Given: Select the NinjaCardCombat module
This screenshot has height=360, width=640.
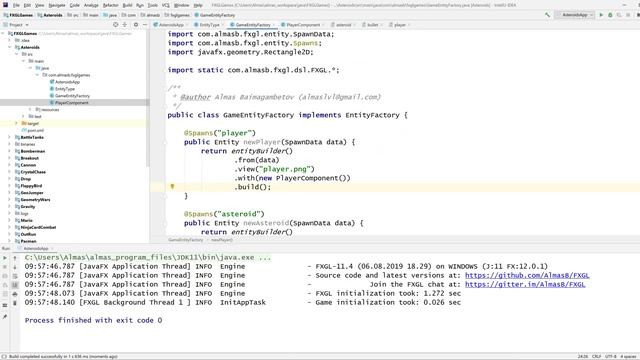Looking at the screenshot, I should [x=38, y=227].
